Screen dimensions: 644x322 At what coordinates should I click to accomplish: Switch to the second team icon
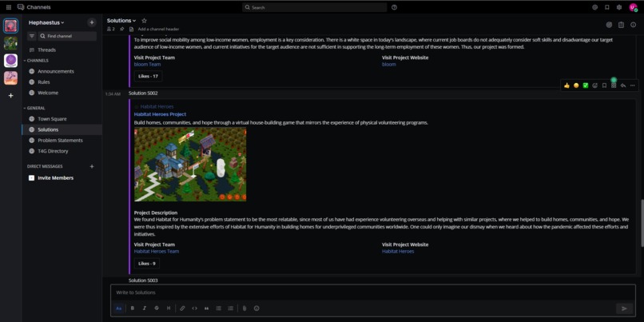pos(10,43)
